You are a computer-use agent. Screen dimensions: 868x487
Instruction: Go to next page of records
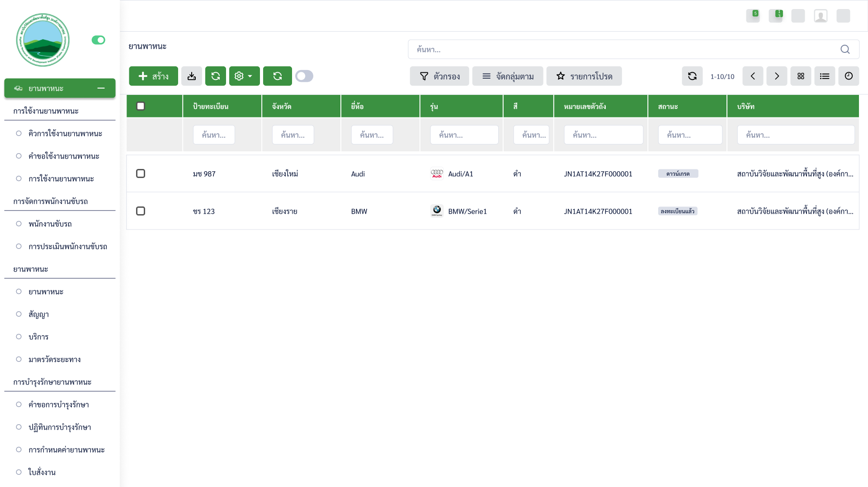tap(776, 76)
